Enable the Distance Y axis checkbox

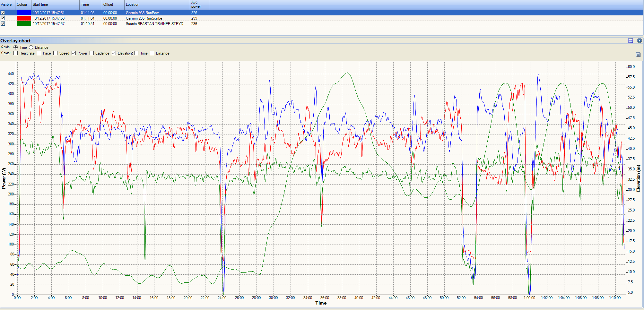[152, 53]
